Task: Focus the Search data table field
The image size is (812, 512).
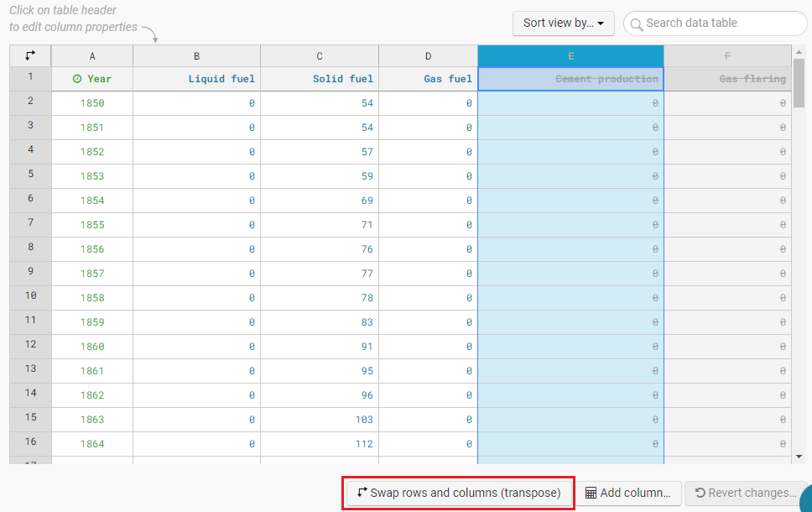Action: (x=721, y=24)
